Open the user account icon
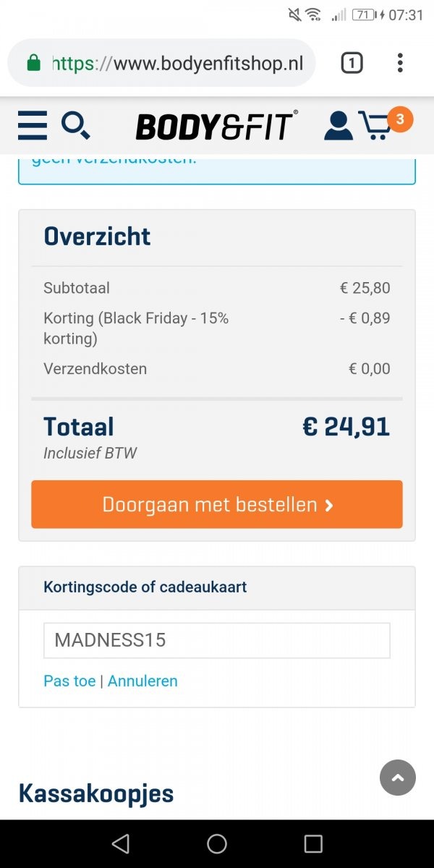This screenshot has height=868, width=434. pyautogui.click(x=338, y=125)
